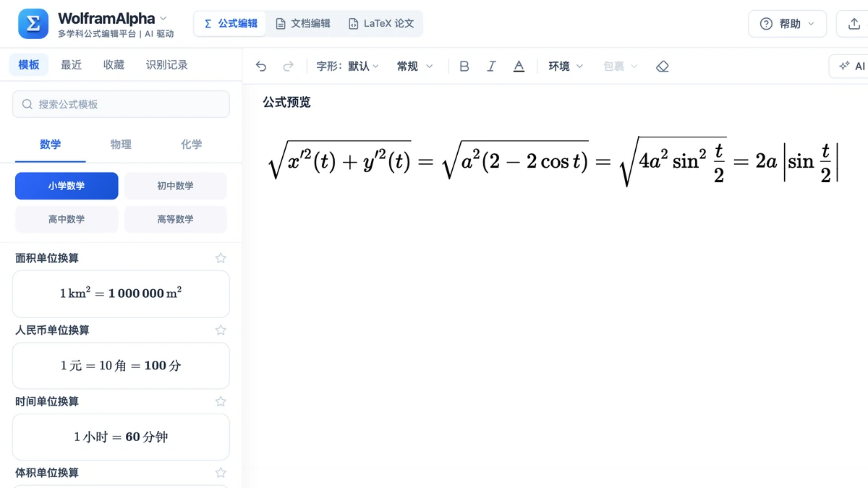Click the 公式预览 heading text
Screen dimensions: 868x488
286,103
